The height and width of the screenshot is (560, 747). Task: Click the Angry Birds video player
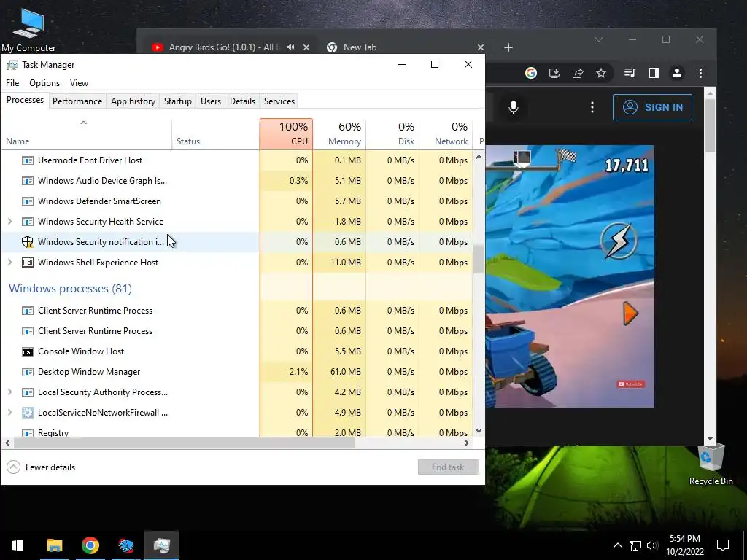570,276
